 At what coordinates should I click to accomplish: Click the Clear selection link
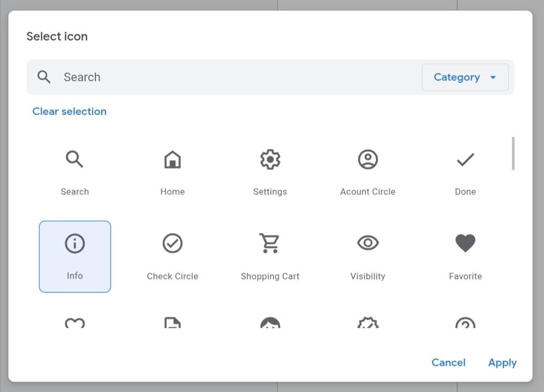70,111
